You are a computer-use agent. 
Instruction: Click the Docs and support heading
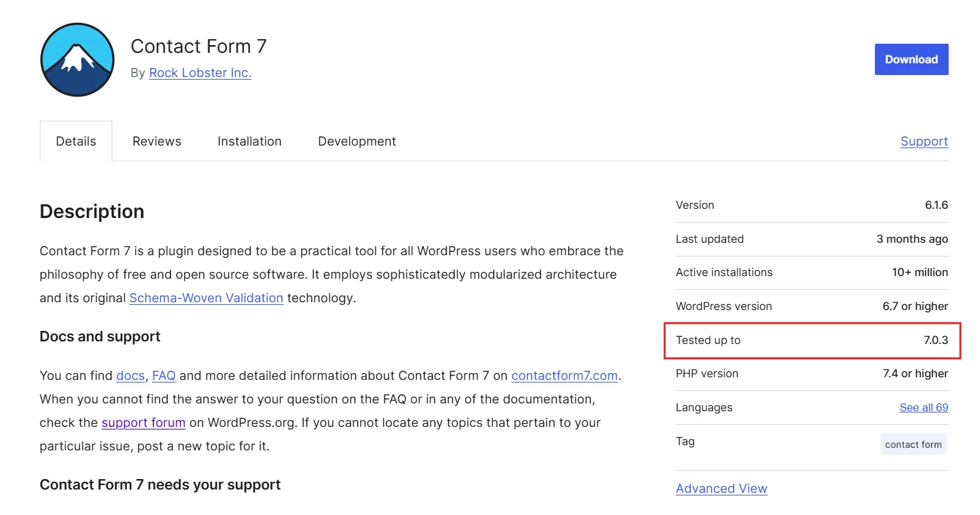(100, 337)
